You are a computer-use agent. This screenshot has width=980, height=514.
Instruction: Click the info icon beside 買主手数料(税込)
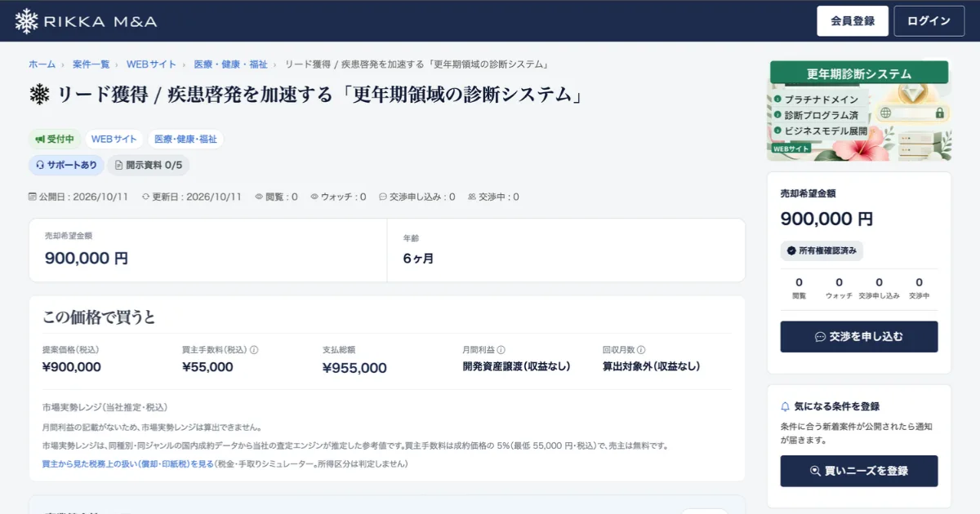pyautogui.click(x=254, y=350)
